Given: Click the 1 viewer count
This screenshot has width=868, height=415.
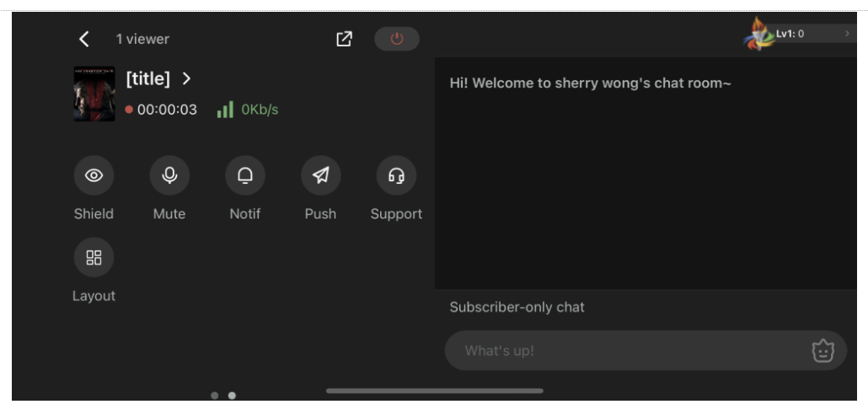Looking at the screenshot, I should tap(142, 40).
